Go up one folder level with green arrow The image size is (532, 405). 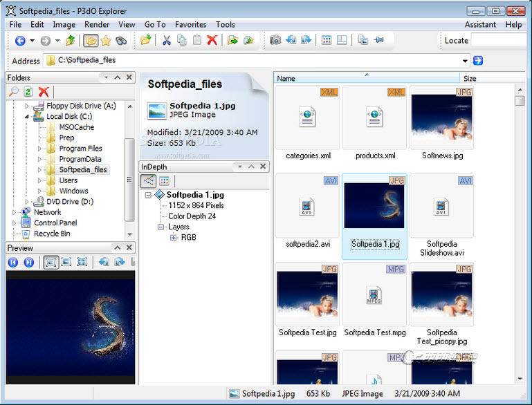click(70, 41)
